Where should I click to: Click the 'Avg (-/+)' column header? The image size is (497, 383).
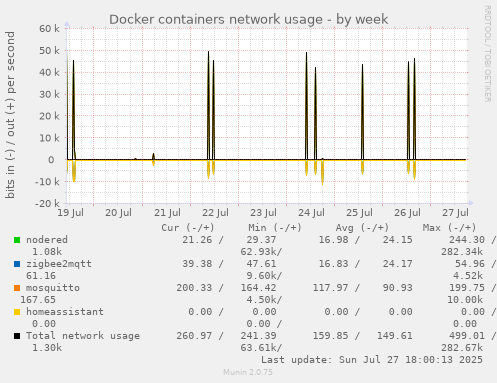362,228
